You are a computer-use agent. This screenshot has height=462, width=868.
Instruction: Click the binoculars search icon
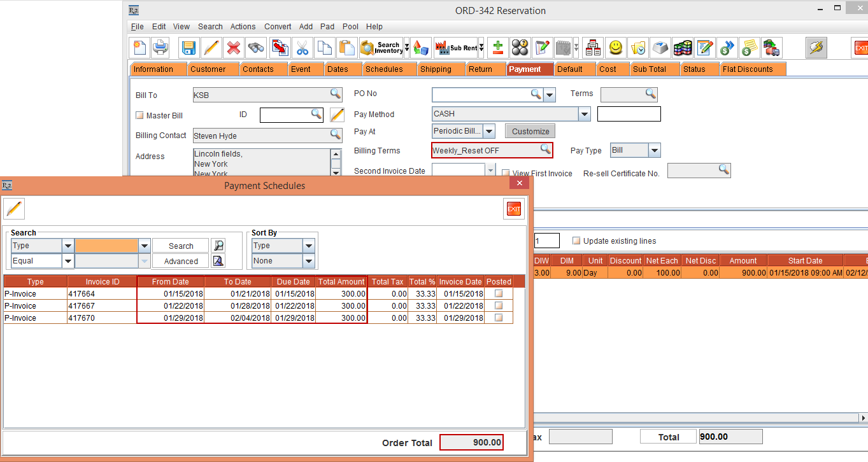[256, 48]
